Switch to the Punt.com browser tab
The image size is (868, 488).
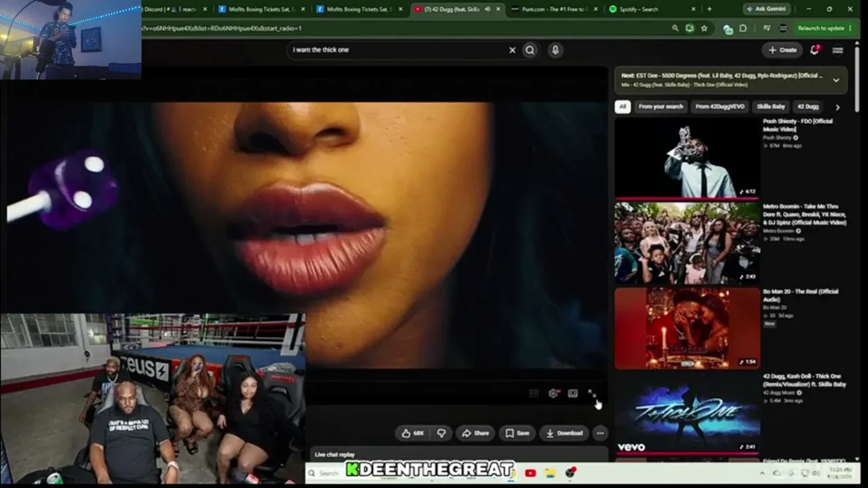click(x=555, y=9)
